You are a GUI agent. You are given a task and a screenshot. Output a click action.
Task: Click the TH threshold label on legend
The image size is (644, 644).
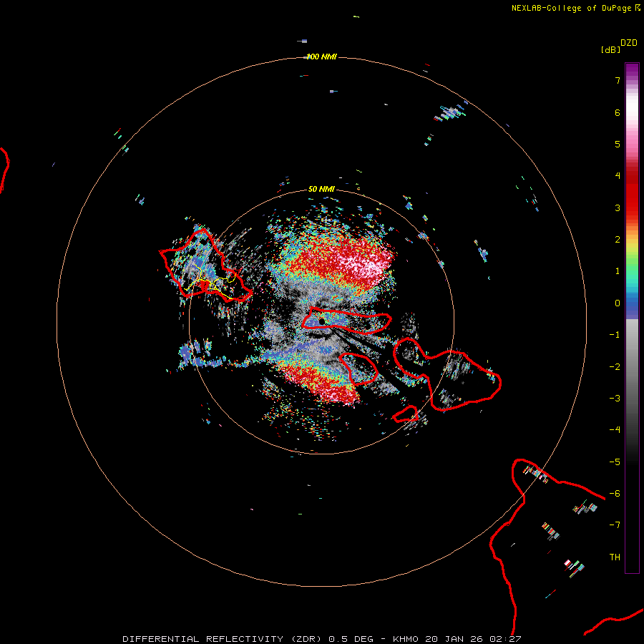(615, 557)
